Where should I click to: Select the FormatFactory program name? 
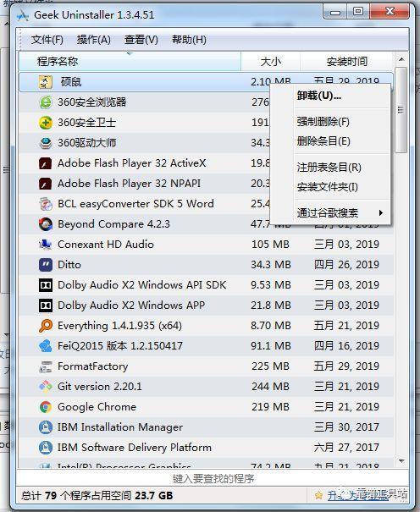tap(93, 366)
